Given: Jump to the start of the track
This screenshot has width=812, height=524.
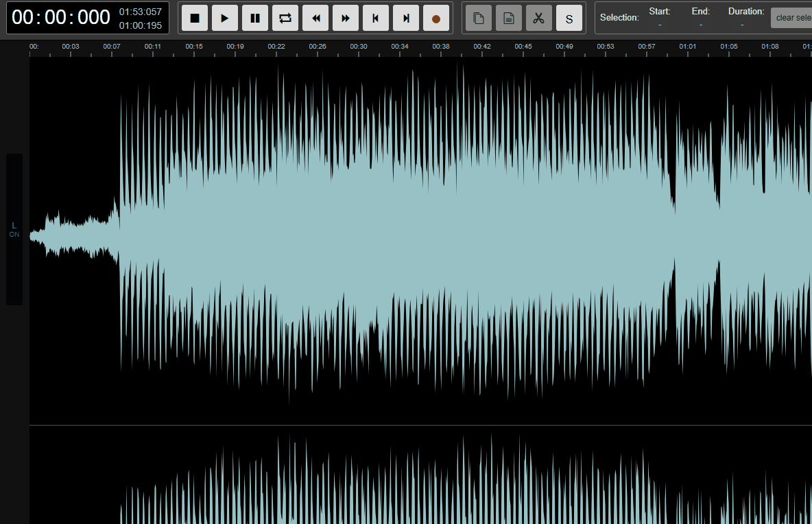Looking at the screenshot, I should pos(376,18).
